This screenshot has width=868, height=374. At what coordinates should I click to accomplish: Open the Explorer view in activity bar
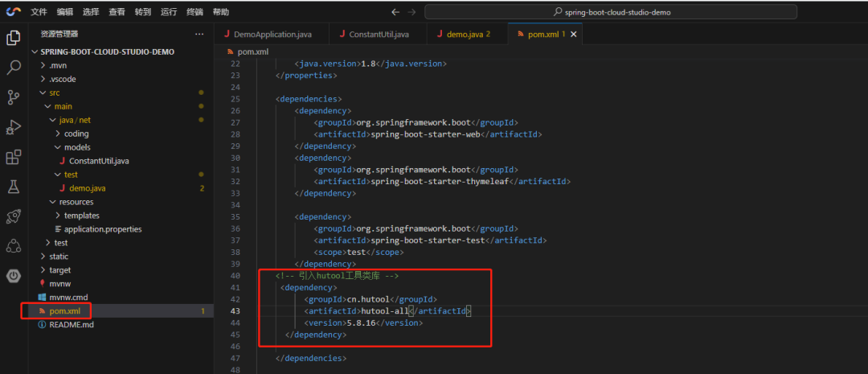[14, 39]
